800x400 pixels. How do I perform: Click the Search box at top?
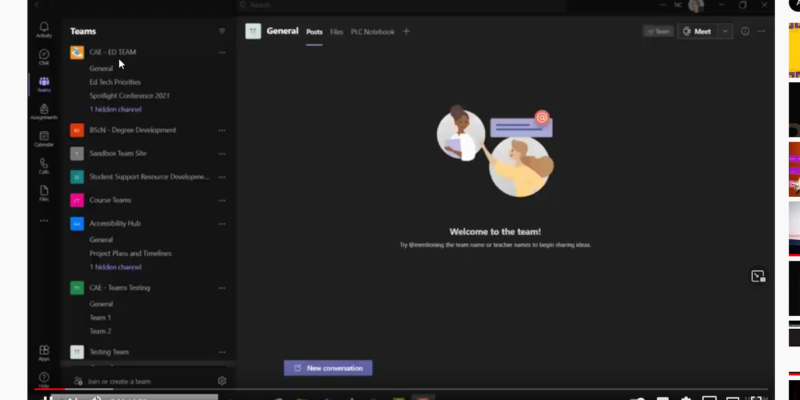[x=401, y=5]
